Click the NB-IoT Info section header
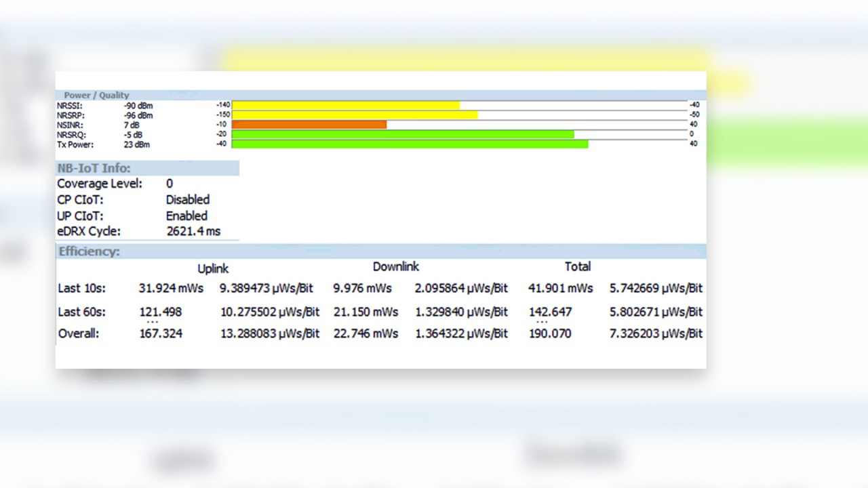This screenshot has height=488, width=868. [94, 168]
